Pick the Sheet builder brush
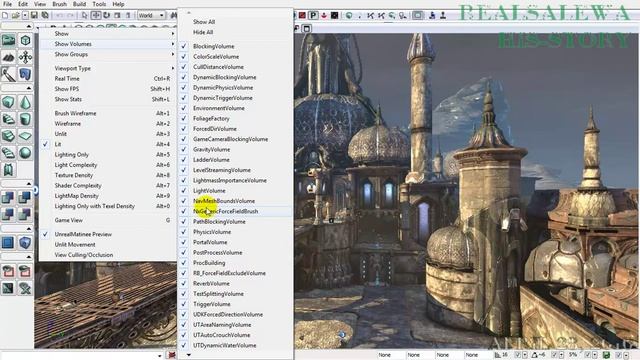640x360 pixels. point(25,136)
